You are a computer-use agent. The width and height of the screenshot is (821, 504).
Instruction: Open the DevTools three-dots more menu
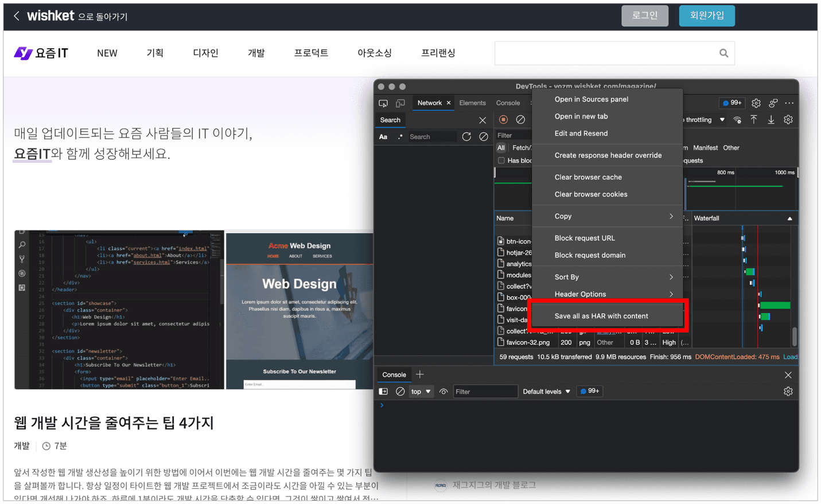point(789,103)
